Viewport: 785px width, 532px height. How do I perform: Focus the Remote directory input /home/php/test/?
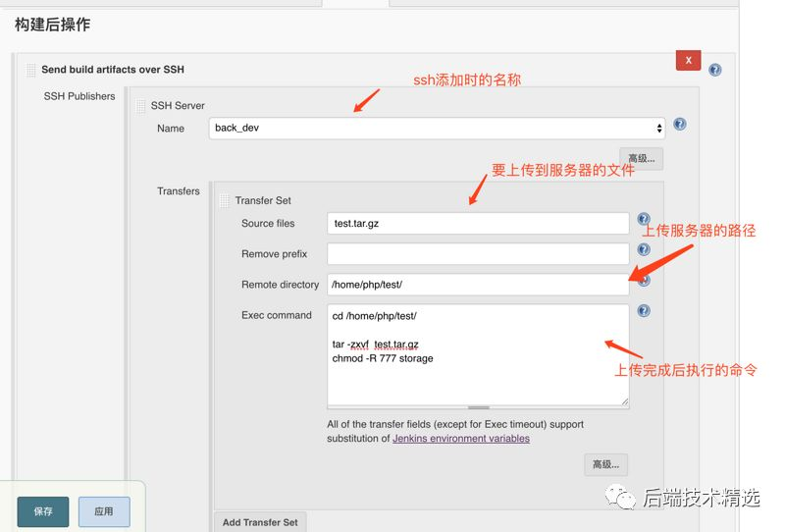click(x=478, y=285)
